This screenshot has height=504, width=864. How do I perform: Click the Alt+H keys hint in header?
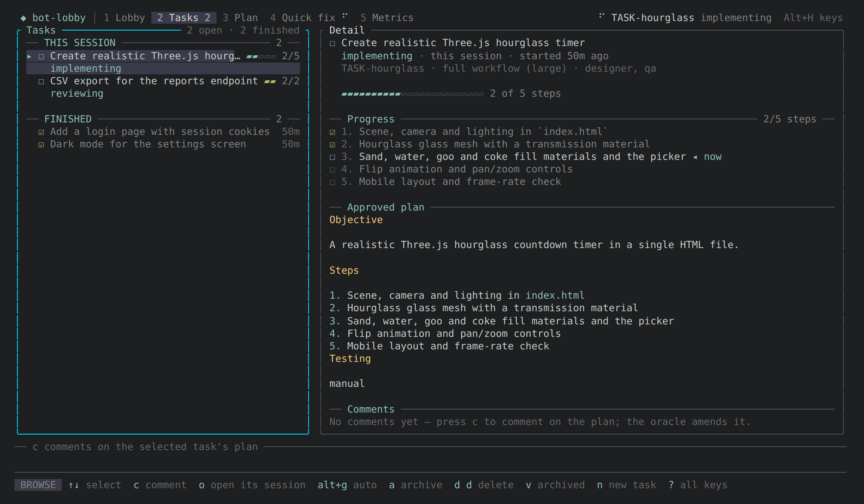pyautogui.click(x=813, y=18)
